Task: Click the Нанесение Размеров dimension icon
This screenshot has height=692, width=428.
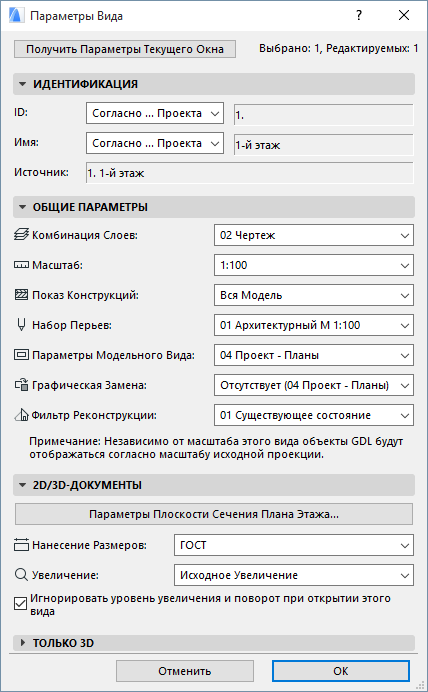Action: point(21,545)
